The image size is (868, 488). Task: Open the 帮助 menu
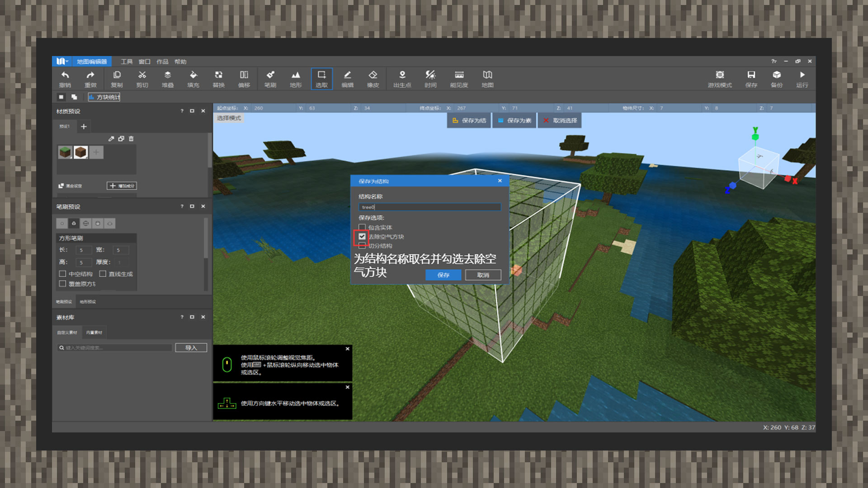180,61
